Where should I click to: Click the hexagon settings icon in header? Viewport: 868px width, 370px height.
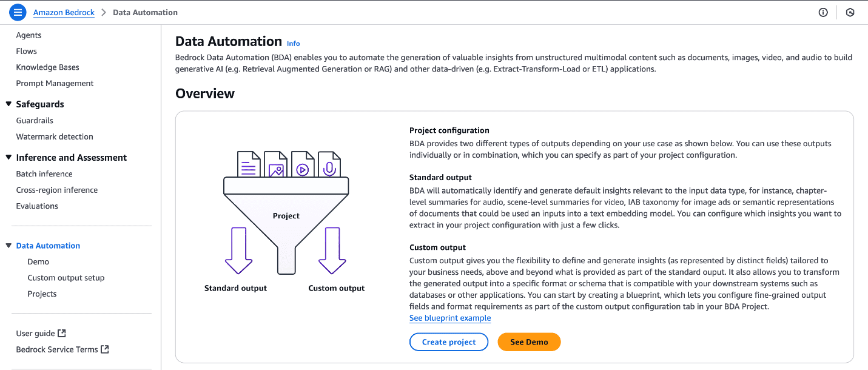pos(850,12)
